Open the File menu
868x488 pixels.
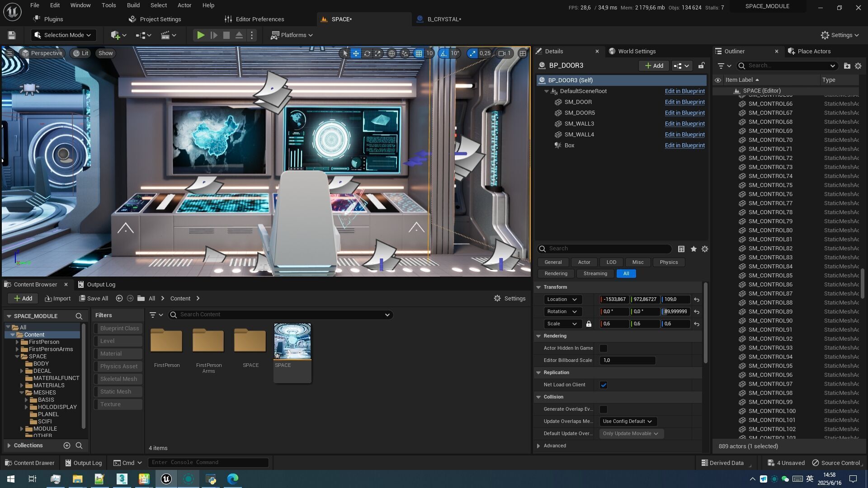click(34, 5)
